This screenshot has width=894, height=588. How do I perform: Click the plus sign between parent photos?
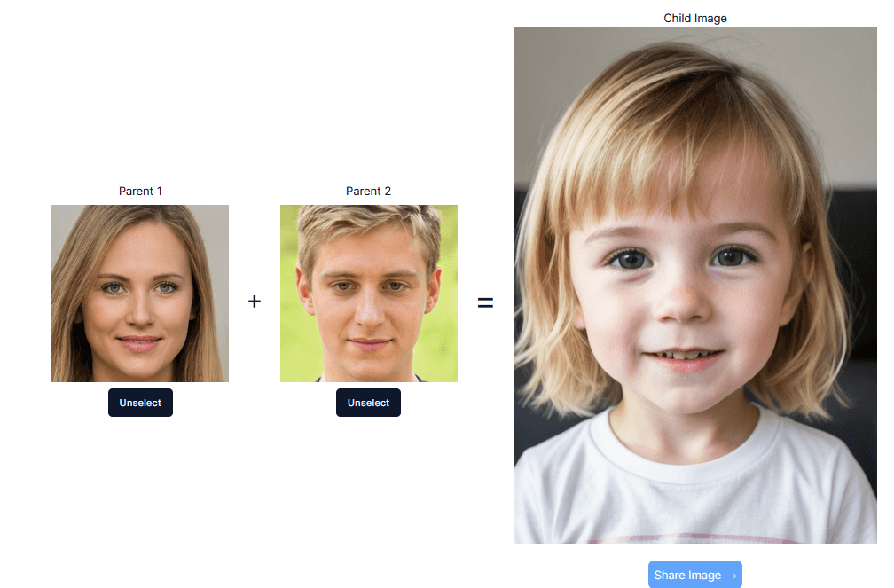(x=255, y=302)
